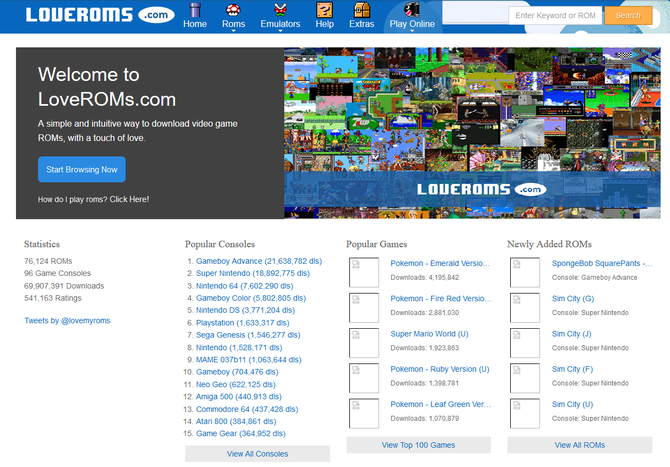Click the question block Help icon
670x467 pixels.
(x=324, y=9)
